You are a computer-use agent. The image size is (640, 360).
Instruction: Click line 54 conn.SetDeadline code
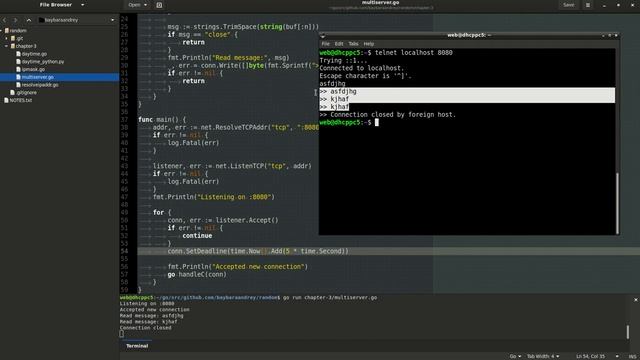tap(258, 251)
